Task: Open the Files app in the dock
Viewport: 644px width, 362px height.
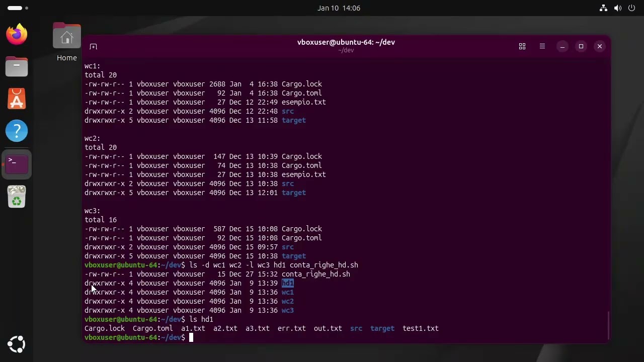Action: tap(17, 66)
